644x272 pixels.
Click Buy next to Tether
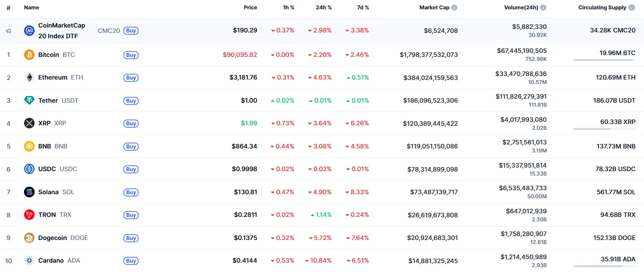coord(131,100)
